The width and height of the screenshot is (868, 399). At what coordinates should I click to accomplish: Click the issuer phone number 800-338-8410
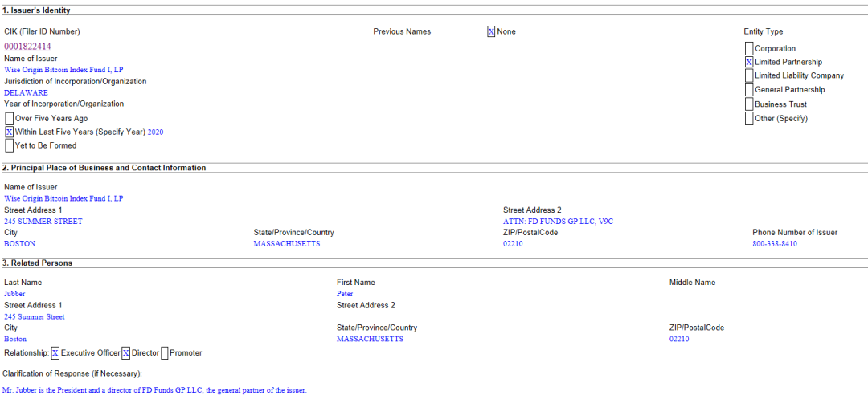775,244
